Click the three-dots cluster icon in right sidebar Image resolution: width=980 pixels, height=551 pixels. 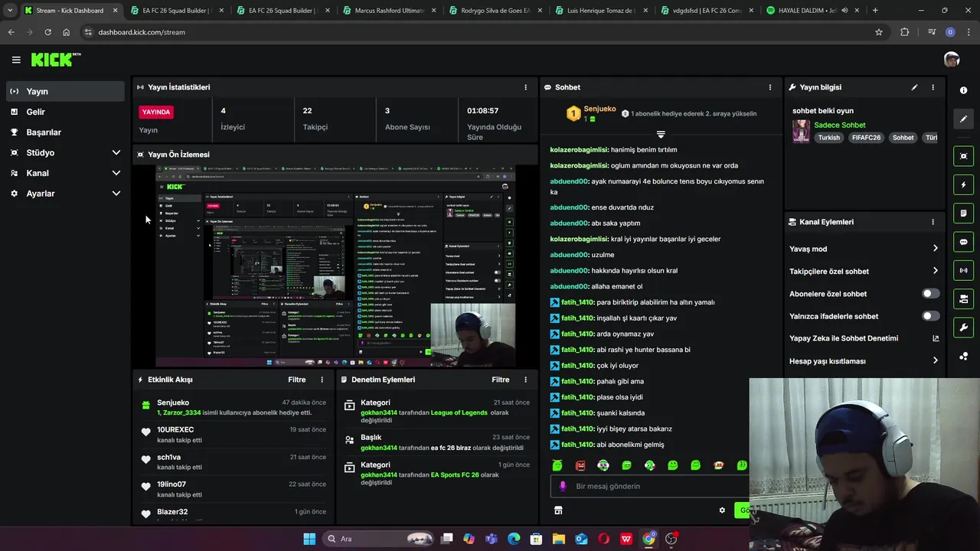point(963,356)
